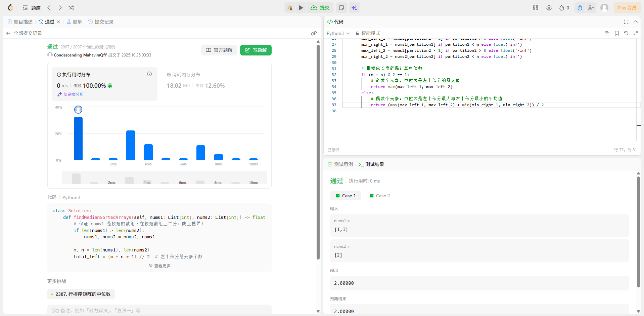Click the runtime distribution range slider

click(165, 177)
